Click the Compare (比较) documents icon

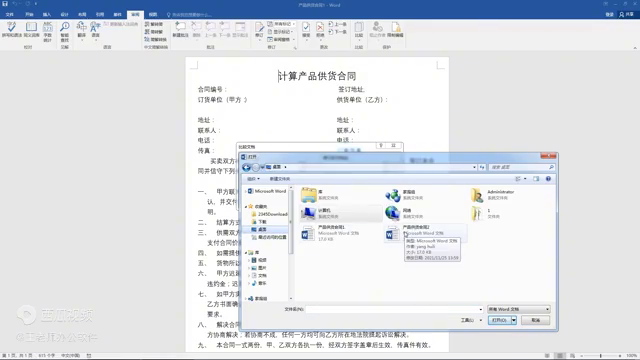pos(359,30)
